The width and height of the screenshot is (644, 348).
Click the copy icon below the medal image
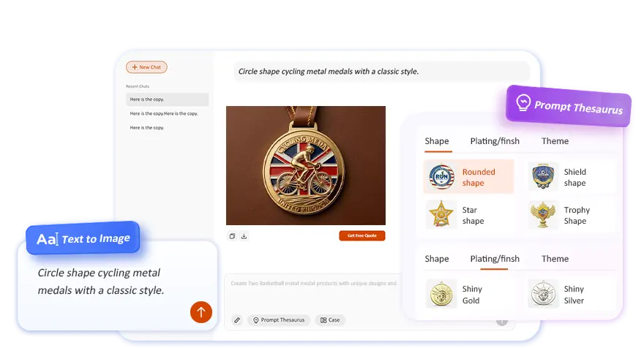coord(232,236)
